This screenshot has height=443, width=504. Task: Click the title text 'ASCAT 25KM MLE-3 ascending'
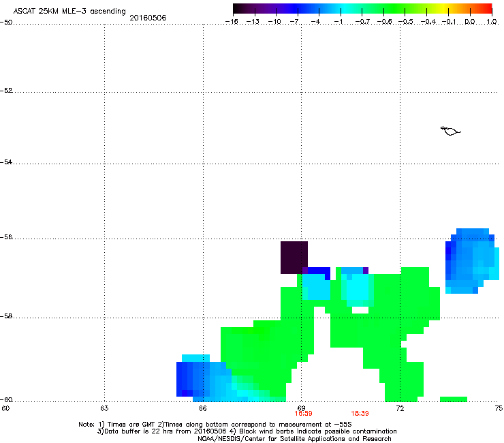[69, 12]
